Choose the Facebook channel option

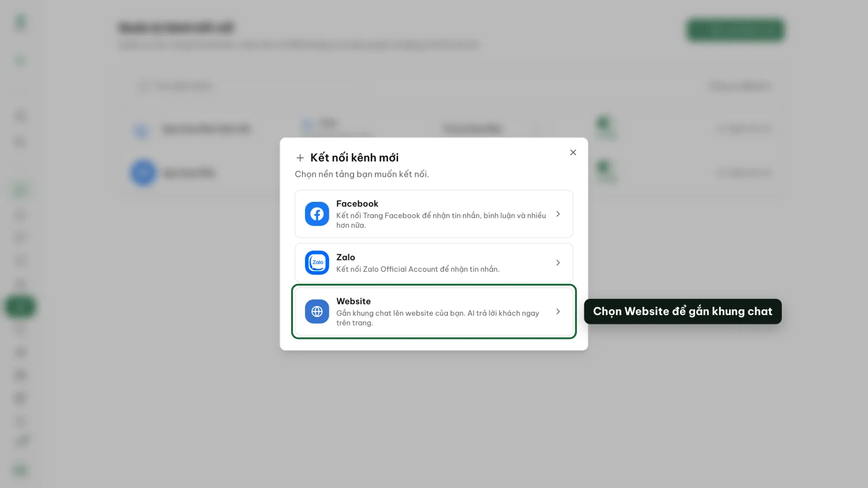(433, 214)
